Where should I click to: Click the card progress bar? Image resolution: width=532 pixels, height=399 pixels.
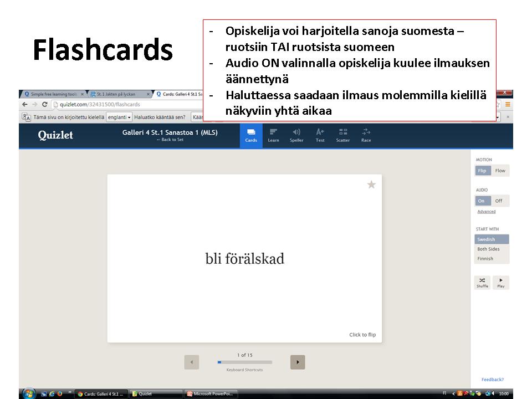click(244, 362)
